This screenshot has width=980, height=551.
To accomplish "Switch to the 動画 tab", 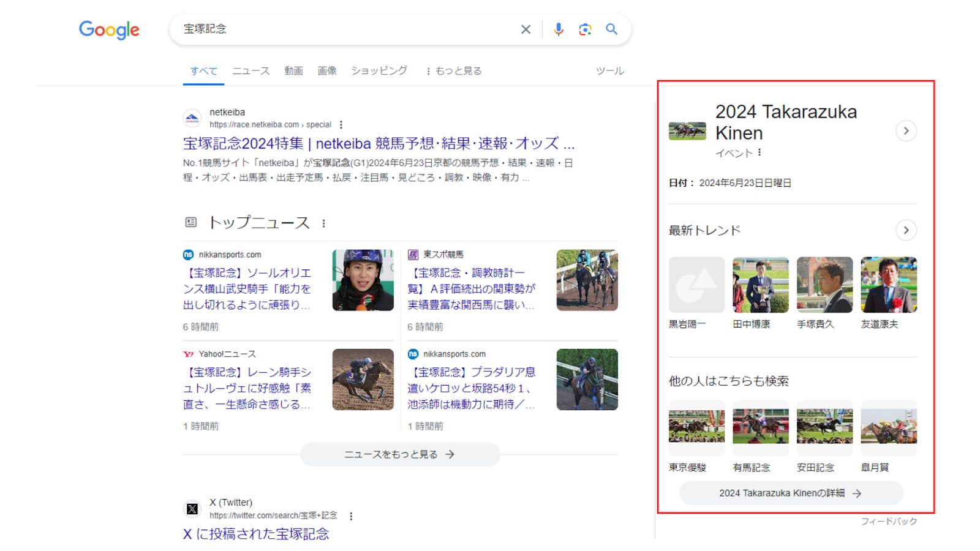I will (293, 71).
